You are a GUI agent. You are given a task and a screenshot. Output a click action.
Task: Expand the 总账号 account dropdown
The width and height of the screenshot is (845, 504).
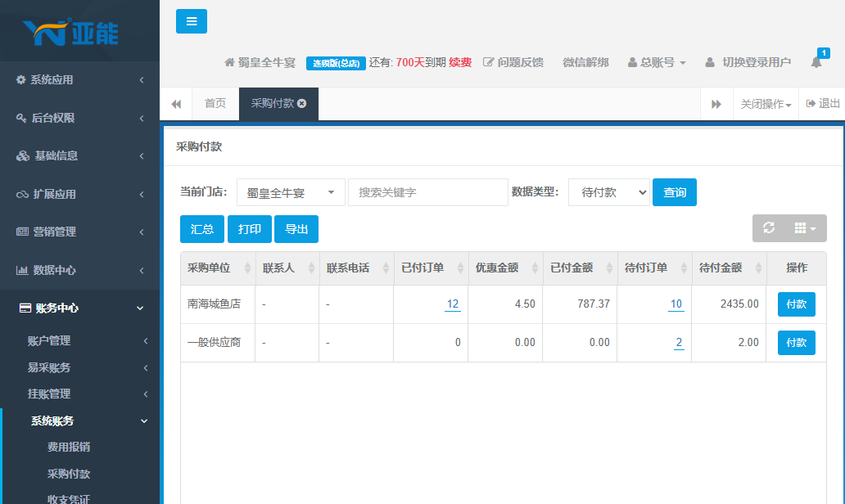(657, 62)
